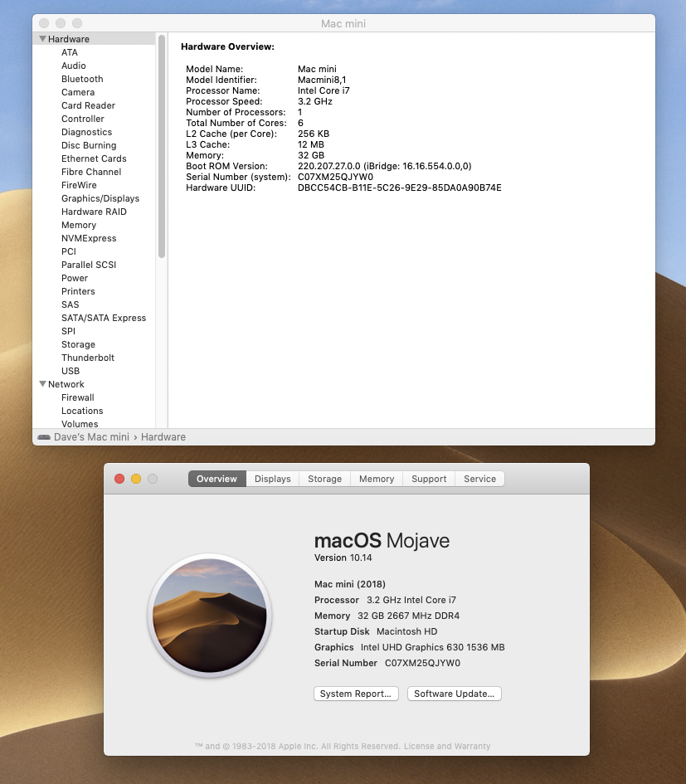Image resolution: width=686 pixels, height=784 pixels.
Task: Click Dave's Mac mini in path bar
Action: 91,437
